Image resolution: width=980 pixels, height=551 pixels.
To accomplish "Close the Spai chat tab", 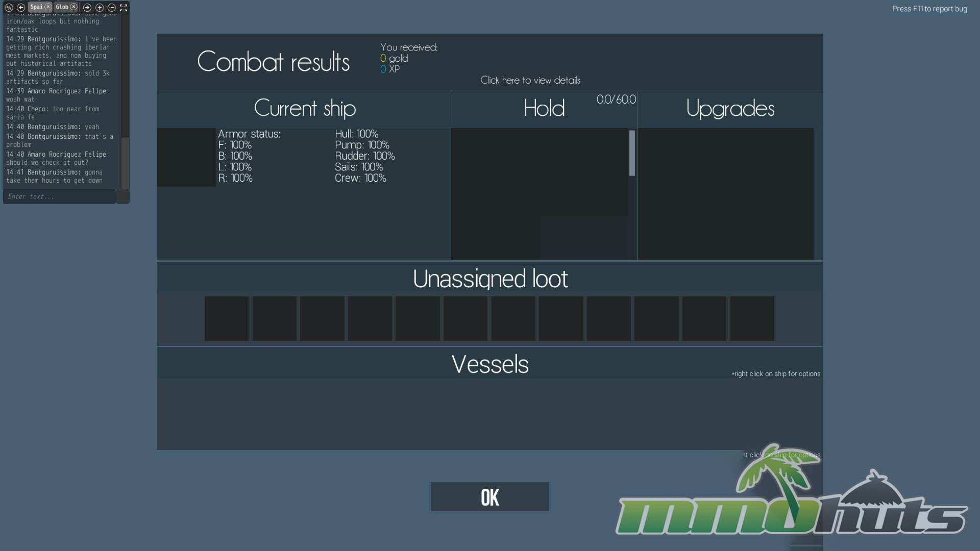I will pos(48,7).
